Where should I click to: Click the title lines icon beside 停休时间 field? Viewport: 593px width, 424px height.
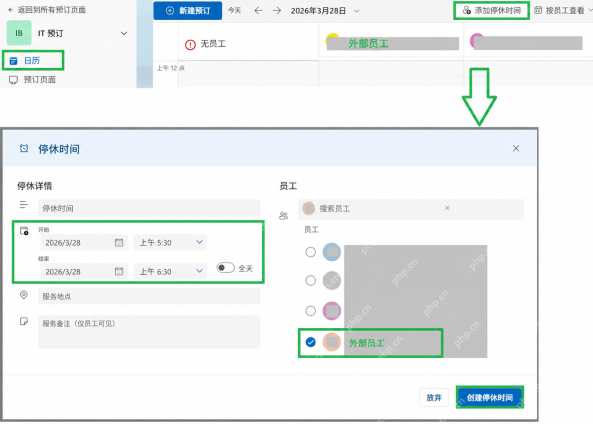[24, 205]
